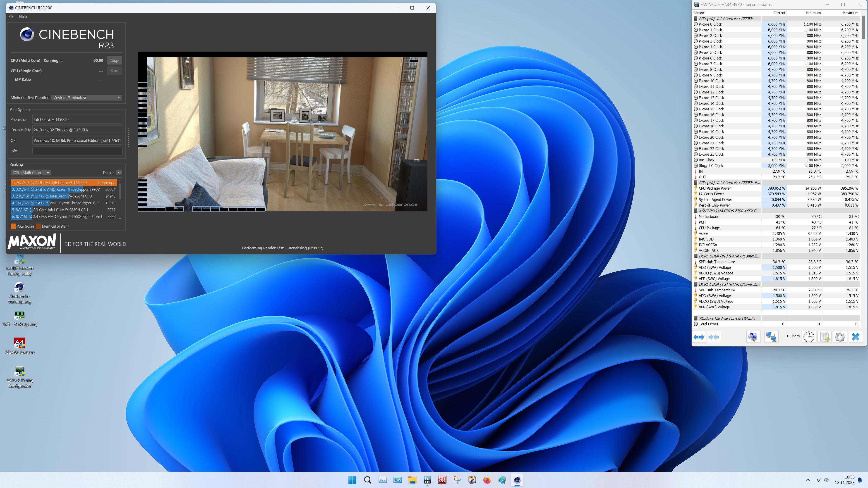Screen dimensions: 868x488
Task: Stop the CPU Multi Core test
Action: coord(115,60)
